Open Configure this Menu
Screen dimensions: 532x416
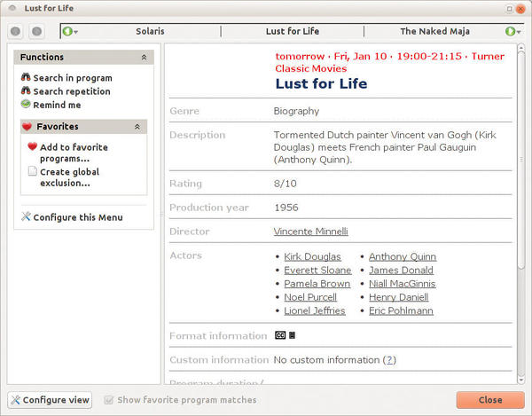(x=78, y=217)
